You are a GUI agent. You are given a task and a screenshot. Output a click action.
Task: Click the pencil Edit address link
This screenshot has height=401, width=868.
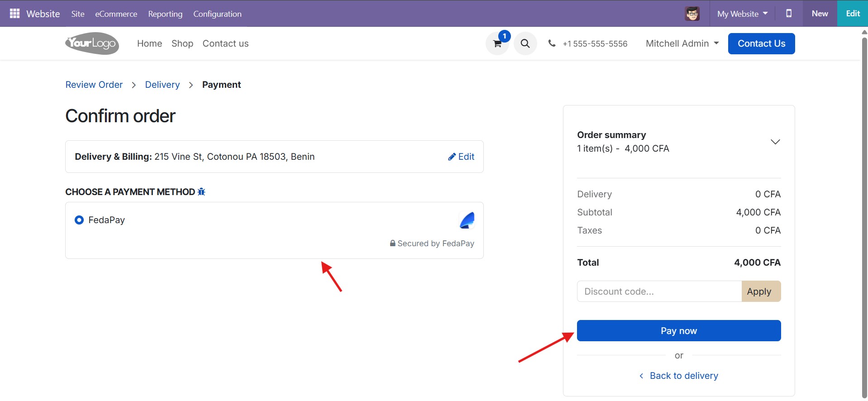461,157
